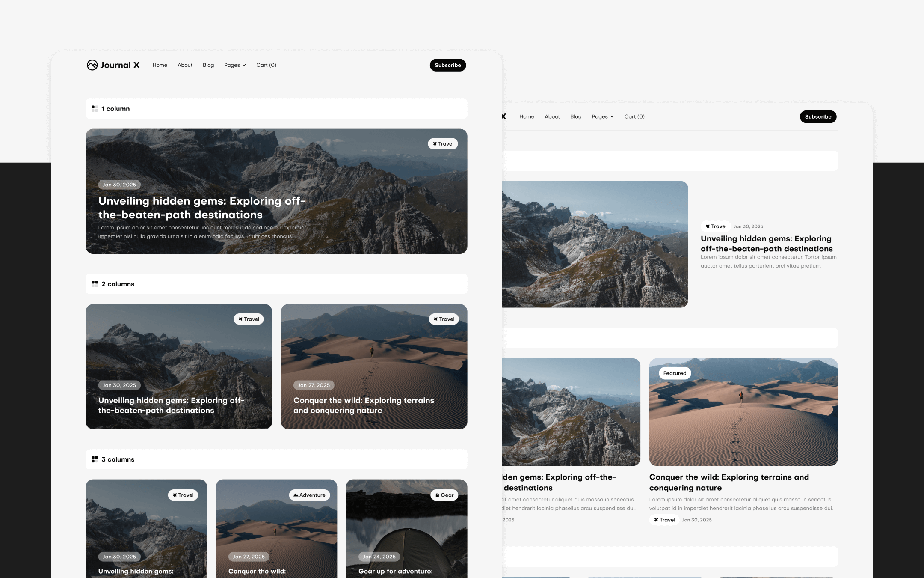Image resolution: width=924 pixels, height=578 pixels.
Task: Expand the Pages dropdown menu
Action: [x=234, y=65]
